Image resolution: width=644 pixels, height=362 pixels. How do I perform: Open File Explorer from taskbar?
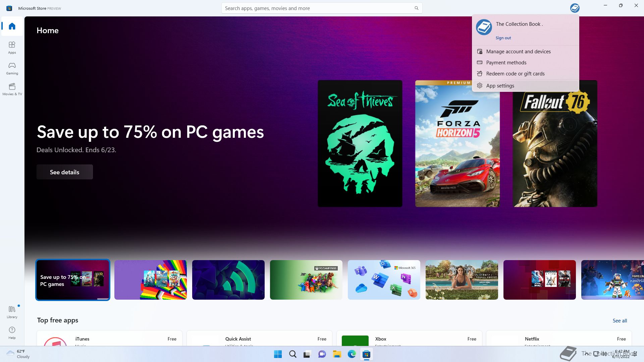click(x=337, y=354)
